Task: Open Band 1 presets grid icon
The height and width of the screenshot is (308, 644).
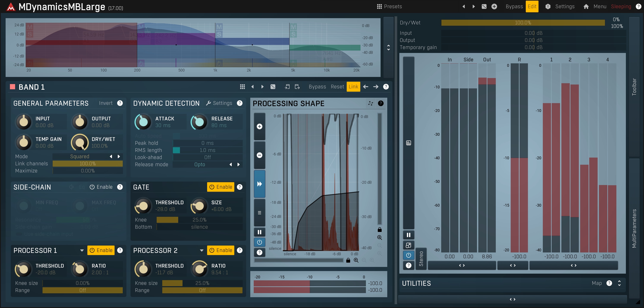Action: [x=242, y=87]
